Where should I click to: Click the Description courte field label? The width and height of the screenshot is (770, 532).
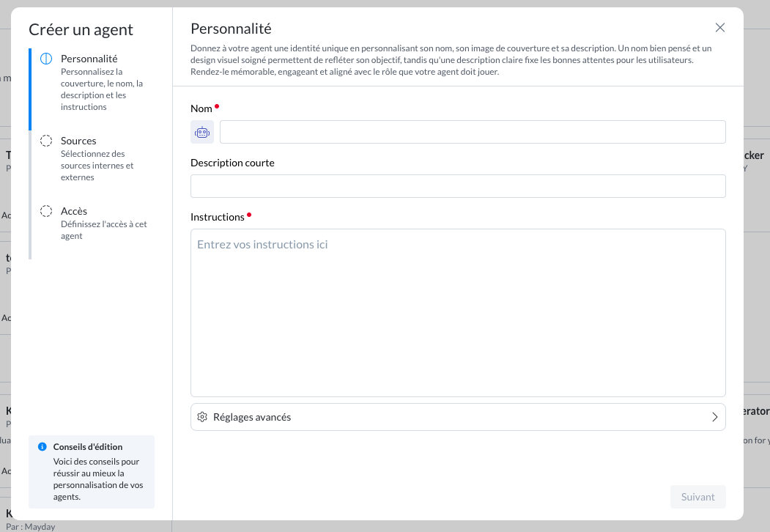[x=232, y=163]
